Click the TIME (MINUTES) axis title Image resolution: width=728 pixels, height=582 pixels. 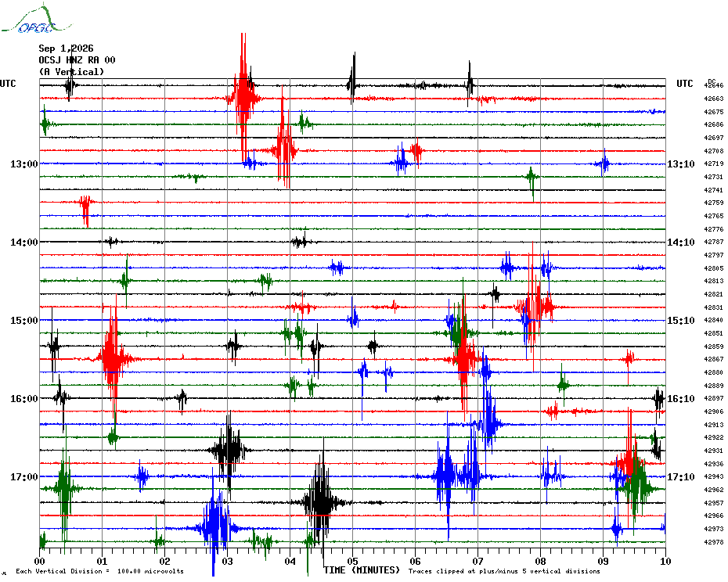click(x=362, y=570)
